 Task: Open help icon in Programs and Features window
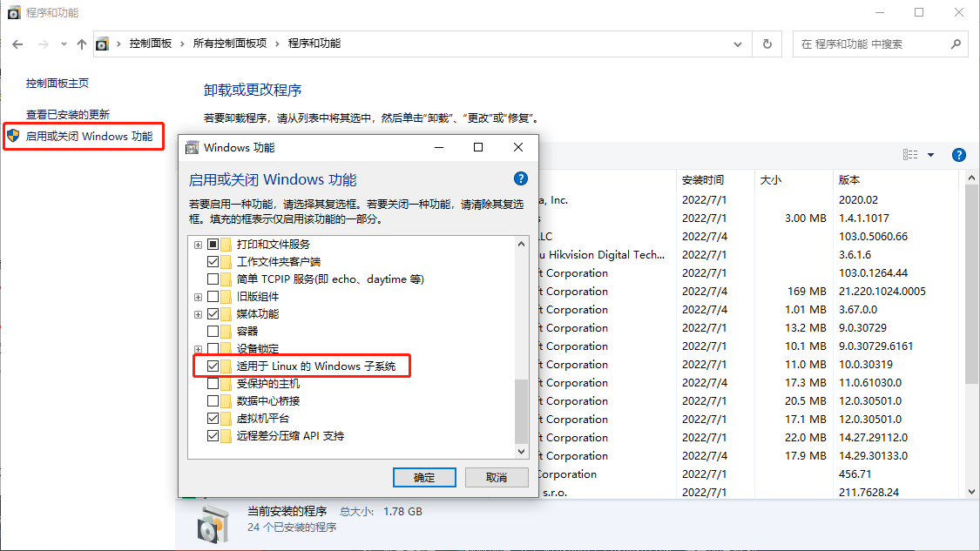[959, 155]
